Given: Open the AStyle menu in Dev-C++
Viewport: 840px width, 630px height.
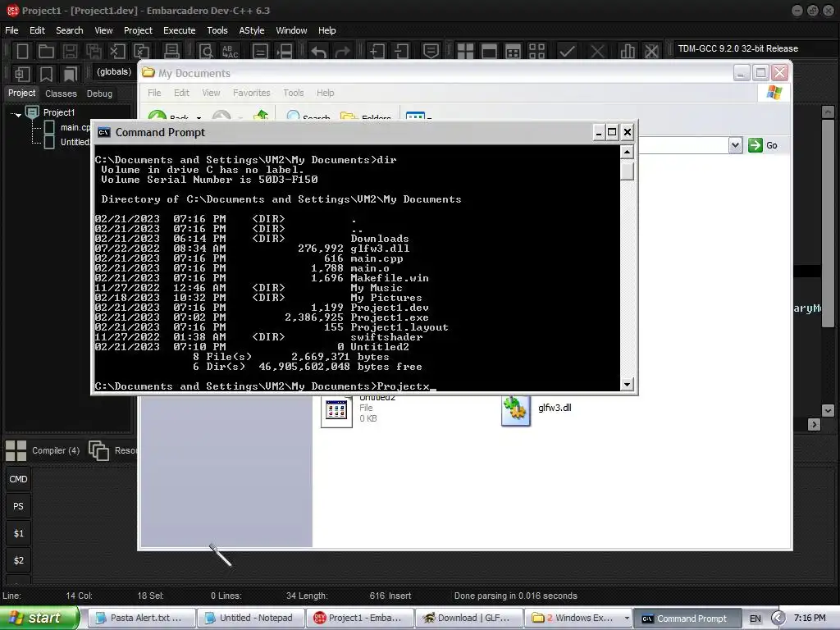Looking at the screenshot, I should [x=252, y=30].
